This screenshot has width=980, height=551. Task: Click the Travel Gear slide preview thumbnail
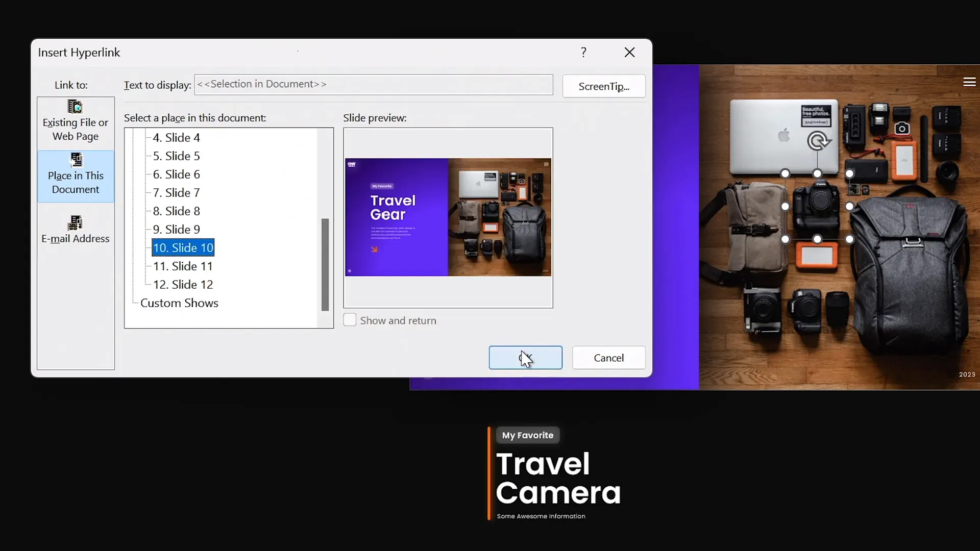tap(448, 217)
